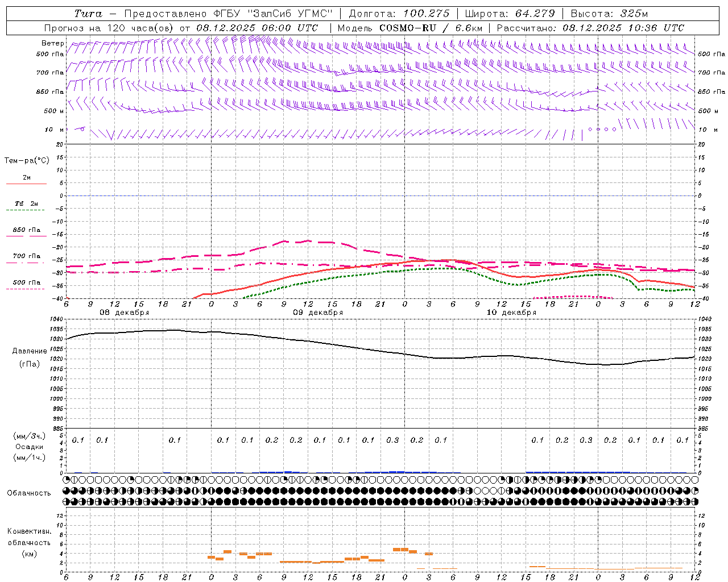Click the station name "Tura" in the header
Screen dimensions: 728x582
(x=88, y=13)
